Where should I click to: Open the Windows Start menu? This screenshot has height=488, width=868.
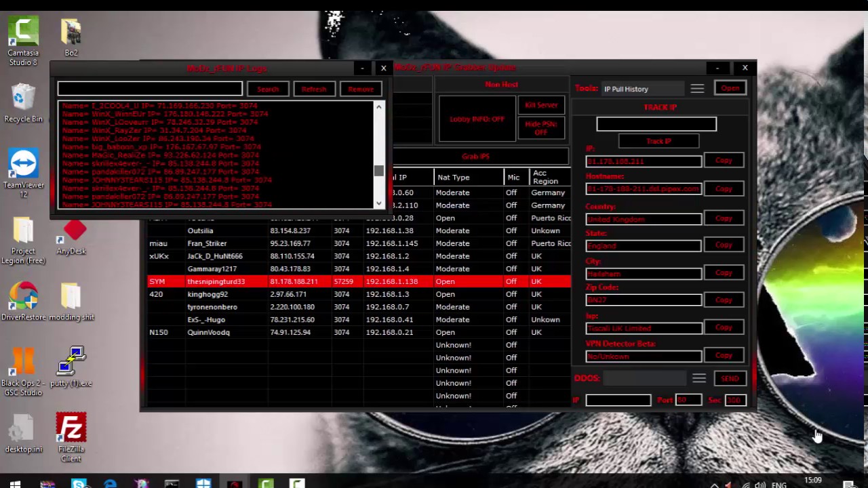[x=15, y=484]
